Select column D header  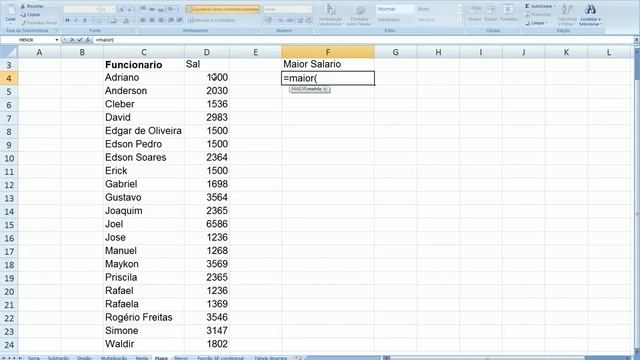click(207, 52)
